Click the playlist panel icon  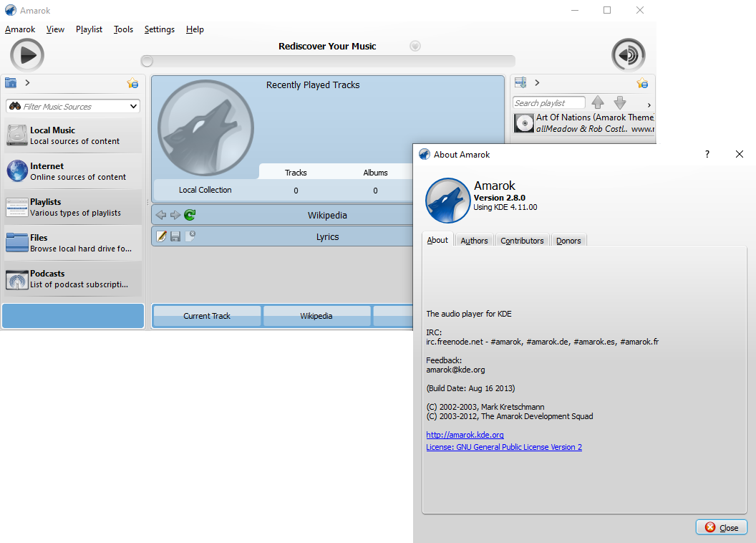pos(520,82)
